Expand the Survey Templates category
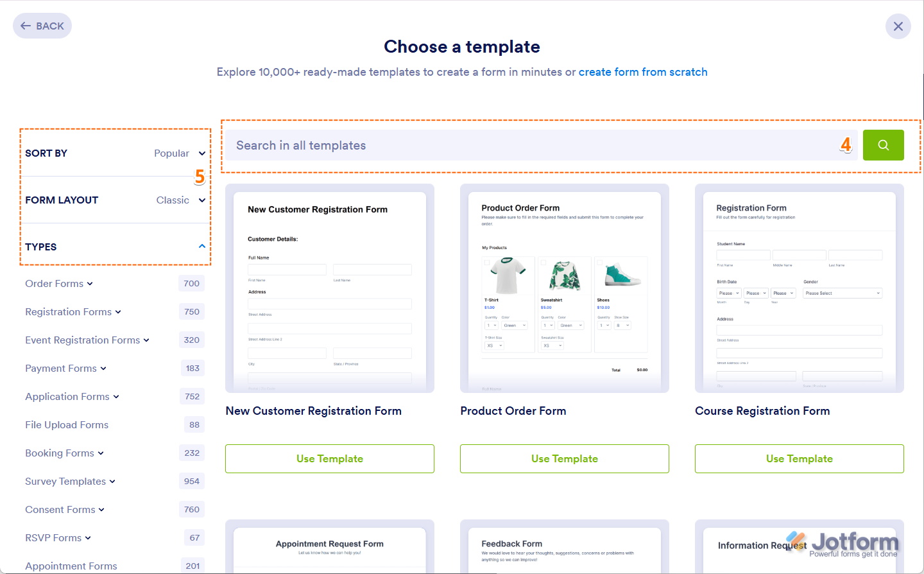The width and height of the screenshot is (924, 574). point(113,481)
